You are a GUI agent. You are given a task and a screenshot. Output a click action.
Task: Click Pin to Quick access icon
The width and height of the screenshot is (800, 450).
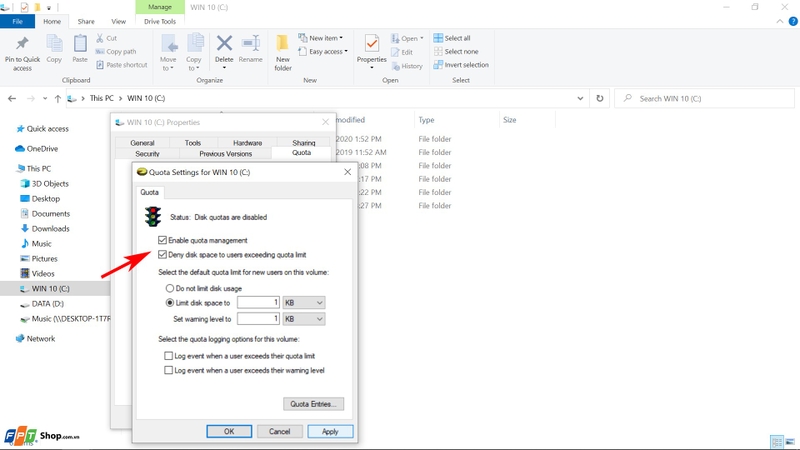[22, 44]
